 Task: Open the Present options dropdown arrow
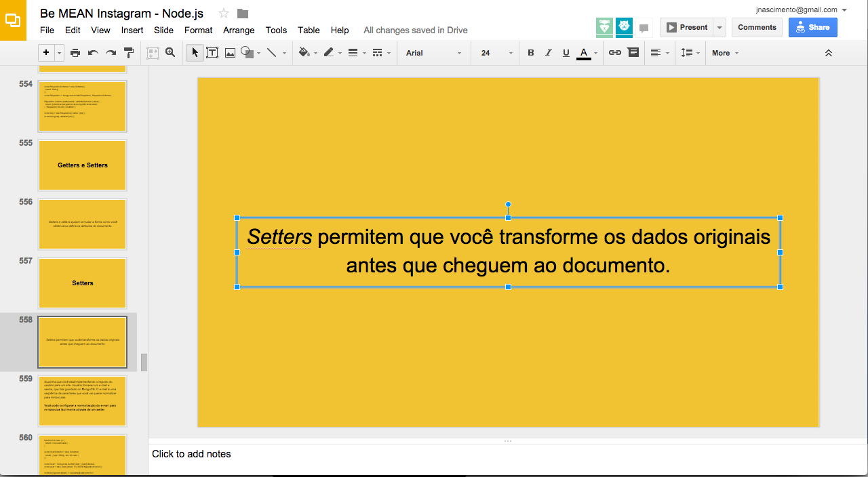(x=719, y=27)
